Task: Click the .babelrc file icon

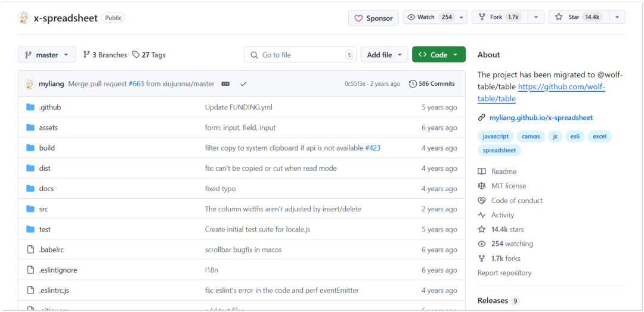Action: pos(30,249)
